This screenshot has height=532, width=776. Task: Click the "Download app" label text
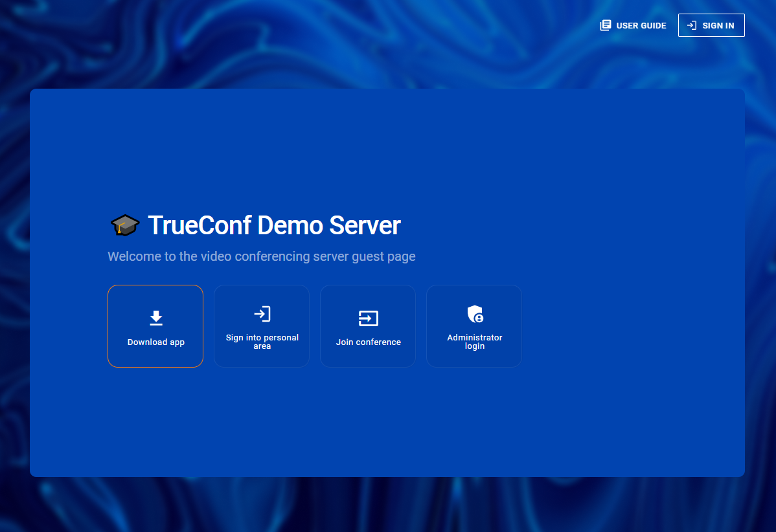pyautogui.click(x=156, y=342)
